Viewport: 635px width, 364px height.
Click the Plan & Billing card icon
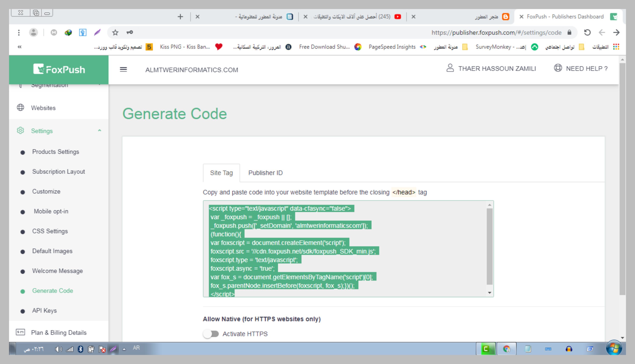20,332
